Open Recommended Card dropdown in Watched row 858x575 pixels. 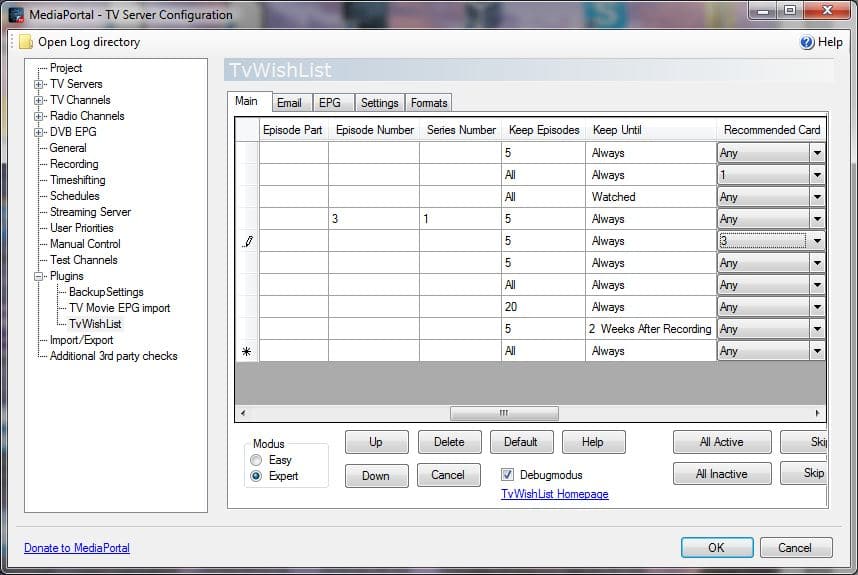[817, 197]
